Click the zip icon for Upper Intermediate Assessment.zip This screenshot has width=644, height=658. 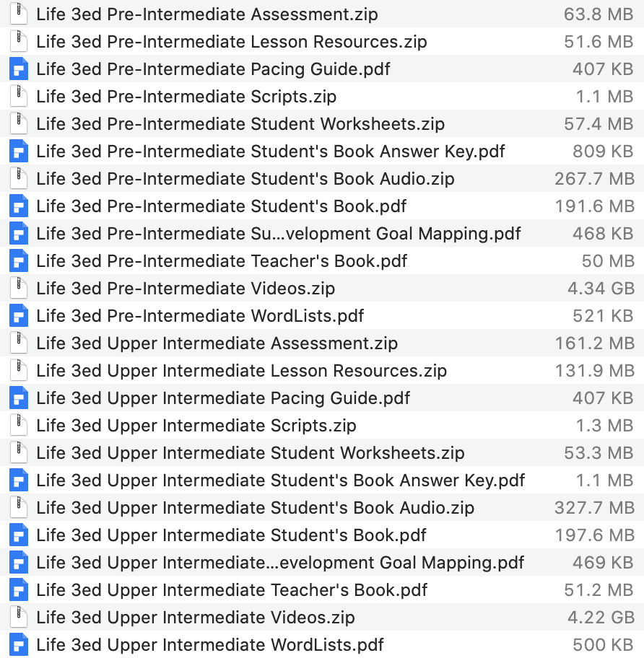click(18, 343)
